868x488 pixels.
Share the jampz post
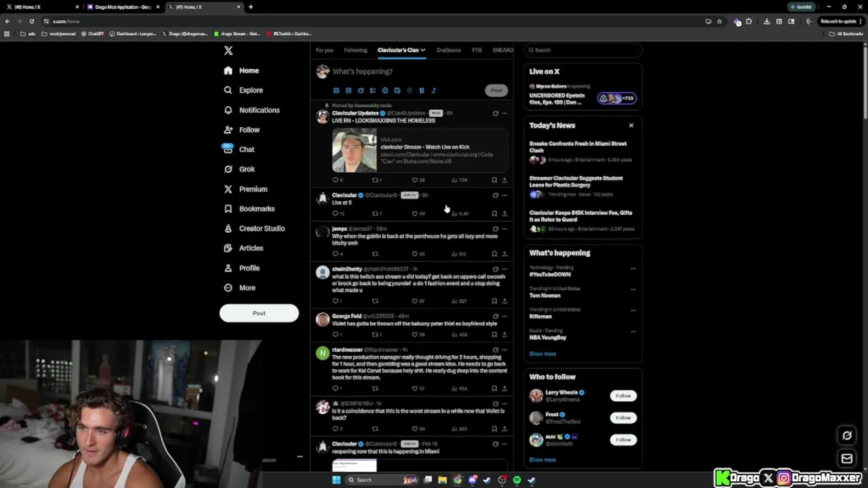point(504,253)
